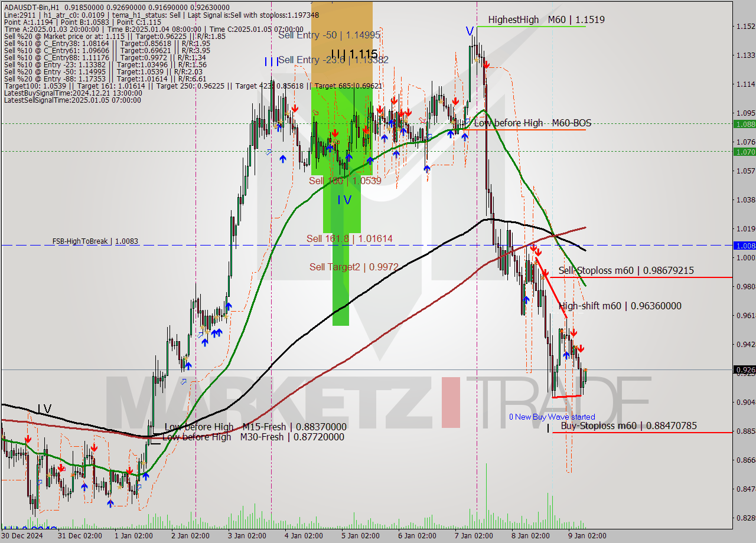Select the 'Sell %10 @ C_Entry38' line

pyautogui.click(x=106, y=43)
